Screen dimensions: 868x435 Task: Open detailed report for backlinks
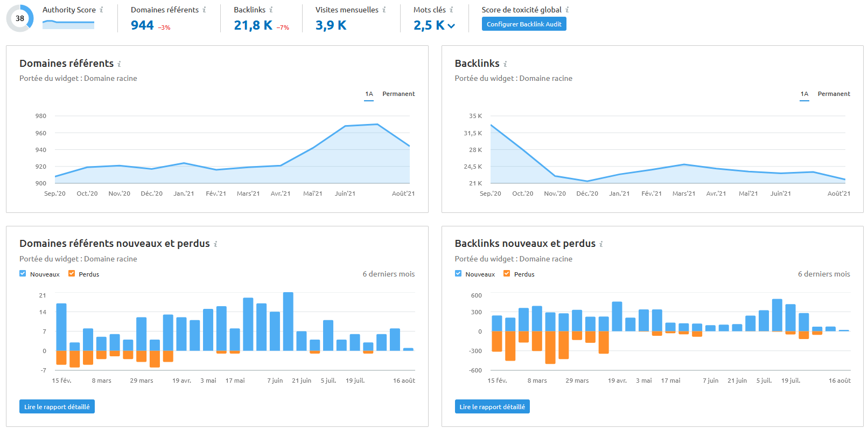click(492, 406)
